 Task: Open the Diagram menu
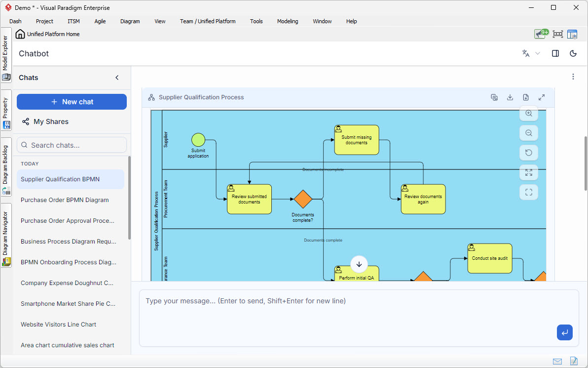pos(130,21)
